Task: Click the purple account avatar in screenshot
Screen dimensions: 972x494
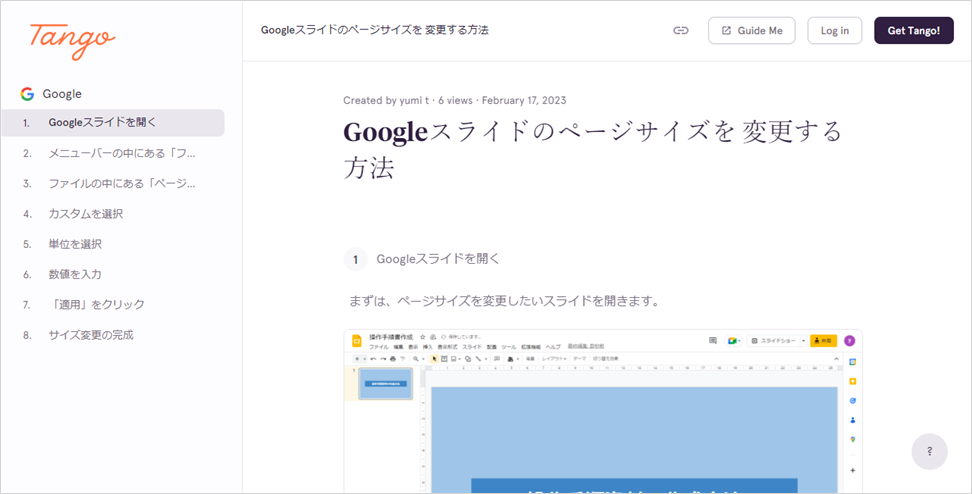Action: coord(850,340)
